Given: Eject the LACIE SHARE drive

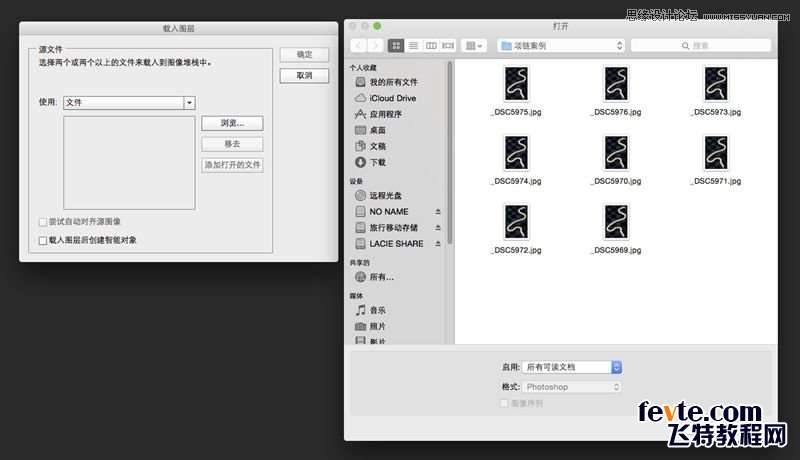Looking at the screenshot, I should (437, 244).
